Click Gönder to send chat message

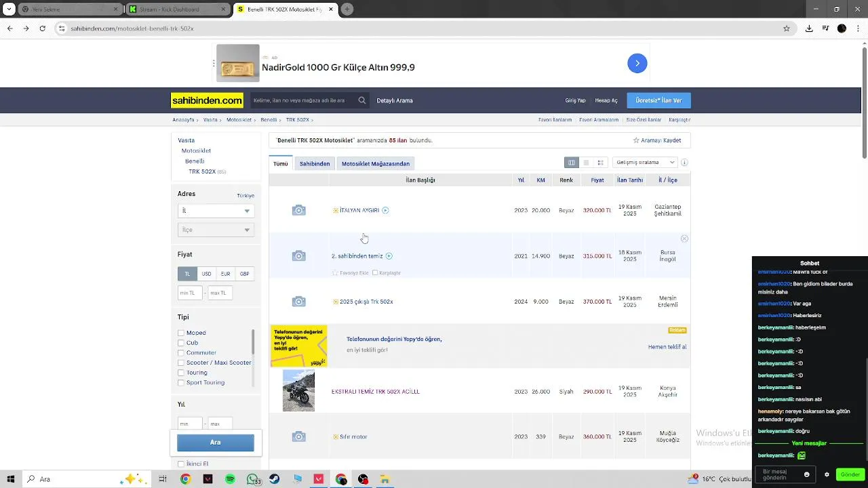(x=850, y=474)
